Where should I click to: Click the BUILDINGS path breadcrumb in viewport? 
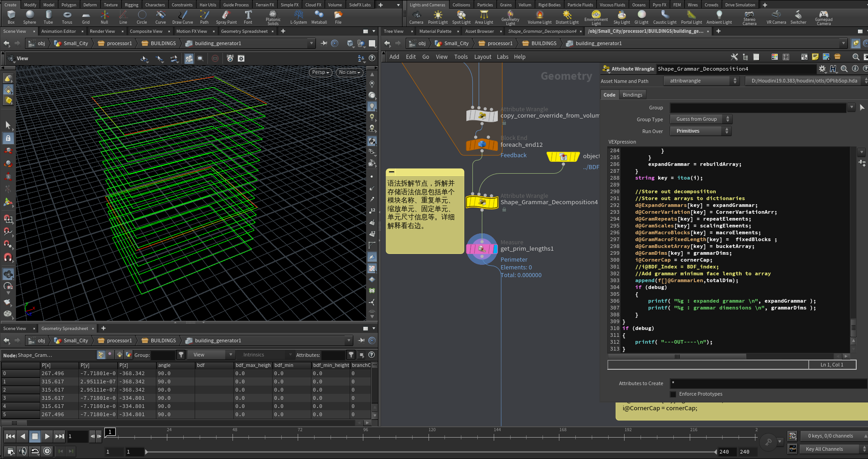point(163,43)
